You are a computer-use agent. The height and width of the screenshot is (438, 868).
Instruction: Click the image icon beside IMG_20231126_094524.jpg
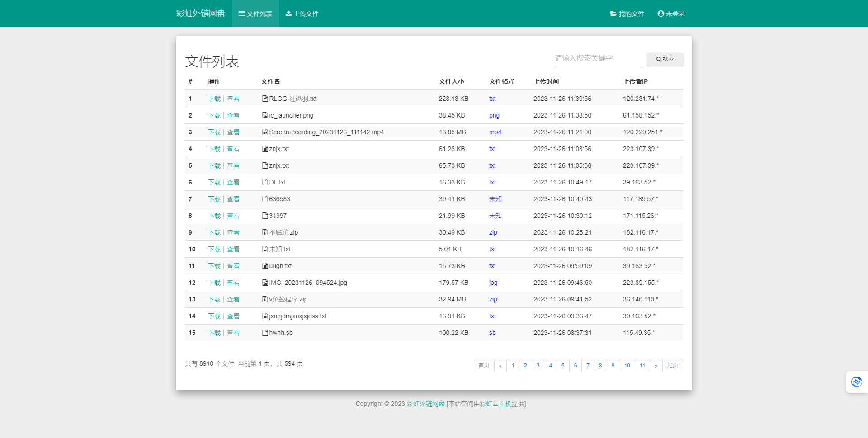(x=265, y=283)
